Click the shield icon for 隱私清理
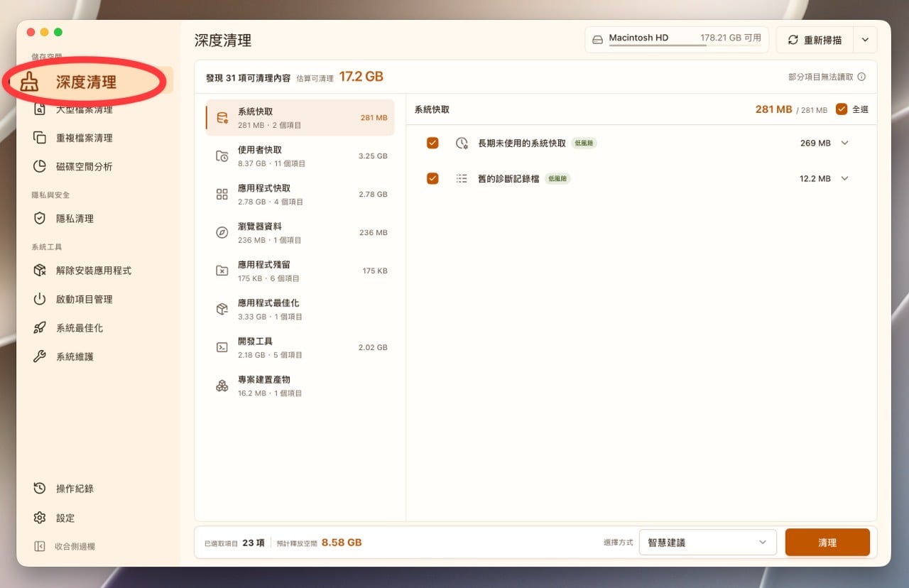The width and height of the screenshot is (909, 588). pyautogui.click(x=40, y=219)
